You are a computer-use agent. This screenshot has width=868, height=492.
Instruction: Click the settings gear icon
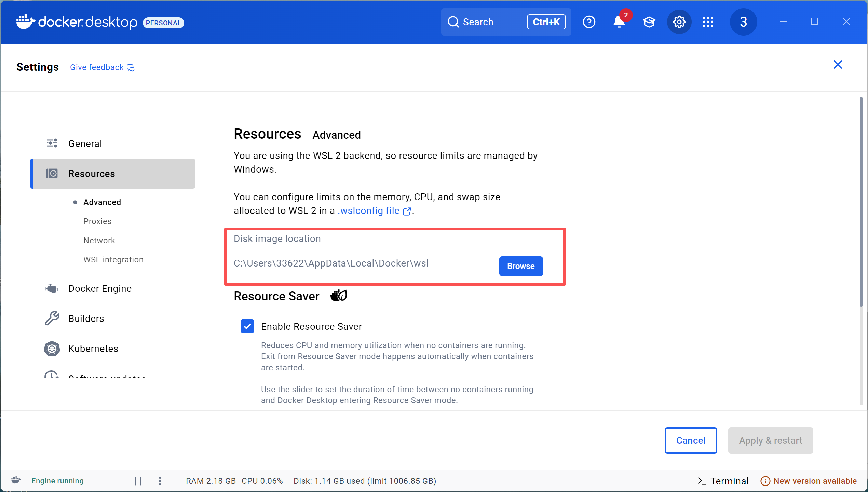[x=679, y=22]
